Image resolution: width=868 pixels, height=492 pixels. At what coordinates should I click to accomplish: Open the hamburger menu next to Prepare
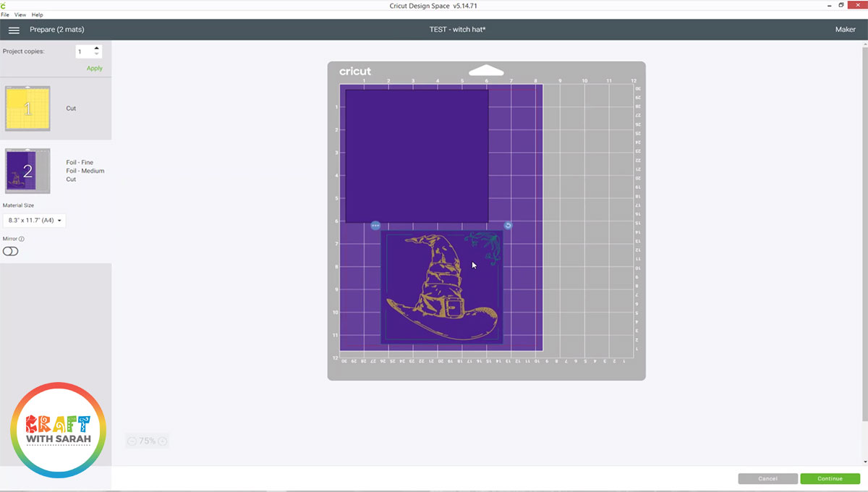tap(14, 30)
